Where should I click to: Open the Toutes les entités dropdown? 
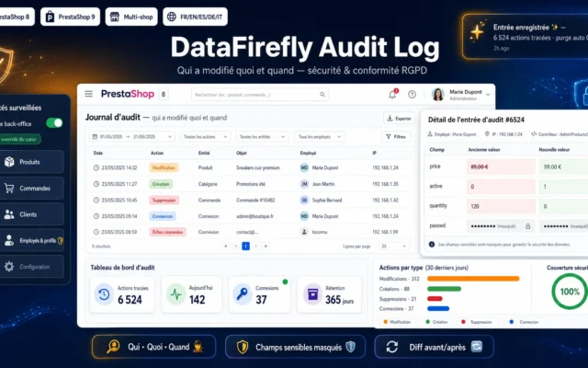click(262, 137)
